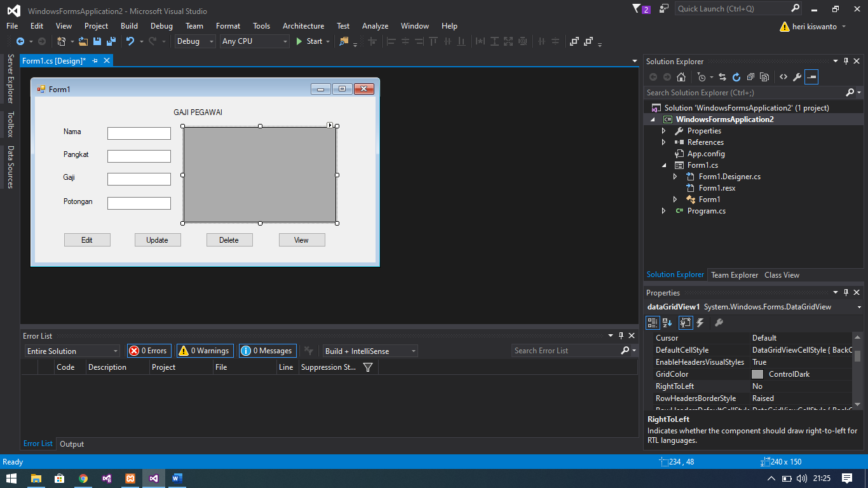
Task: Select the View Code icon in Solution Explorer
Action: (783, 77)
